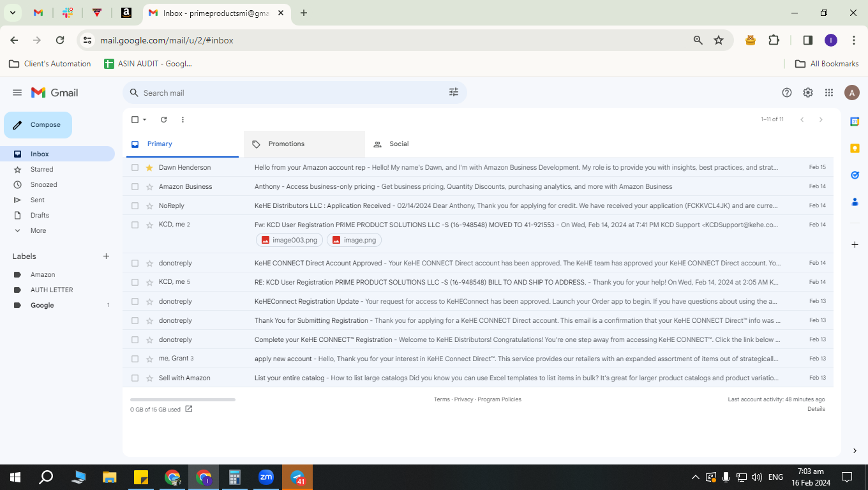Open the Google Account avatar 'A'
This screenshot has width=868, height=490.
click(x=851, y=93)
